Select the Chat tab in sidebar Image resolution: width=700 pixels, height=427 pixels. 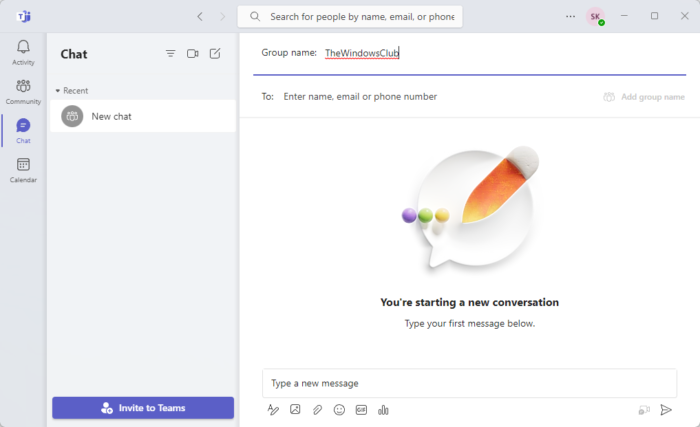point(23,131)
